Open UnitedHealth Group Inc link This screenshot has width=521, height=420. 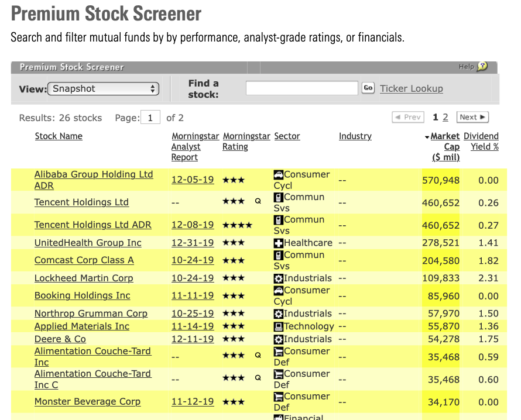(x=88, y=243)
